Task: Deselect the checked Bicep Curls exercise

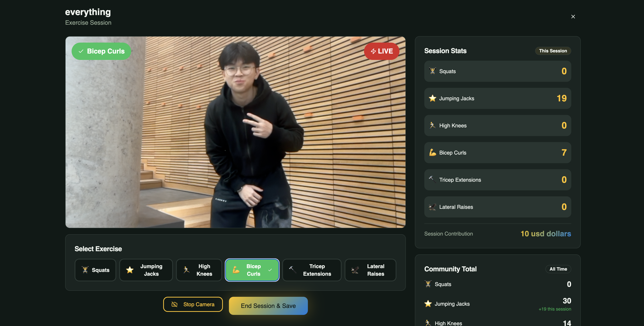Action: point(252,270)
